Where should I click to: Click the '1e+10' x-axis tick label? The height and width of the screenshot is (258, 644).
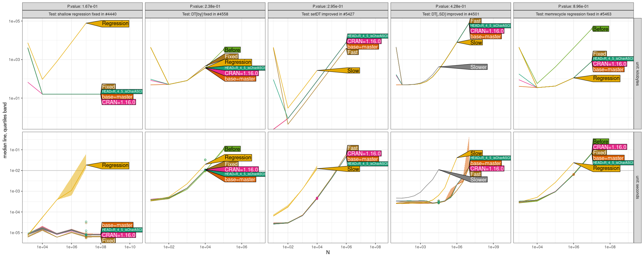click(130, 247)
